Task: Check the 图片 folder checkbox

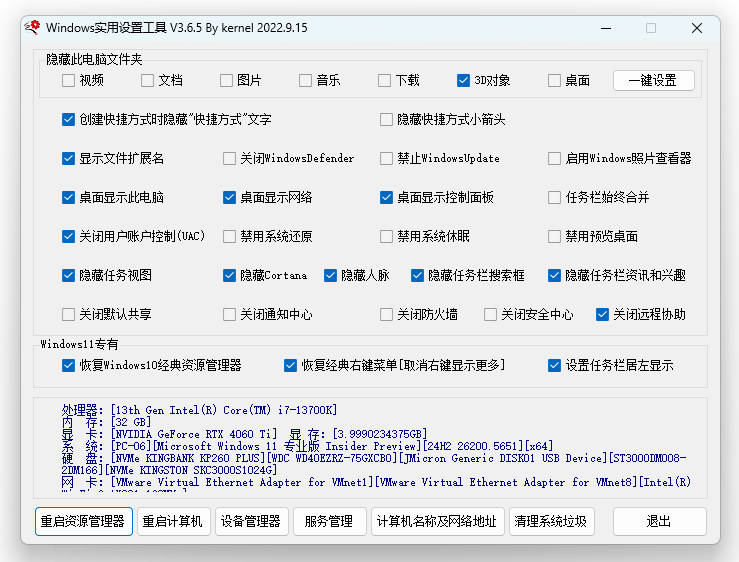Action: coord(226,81)
